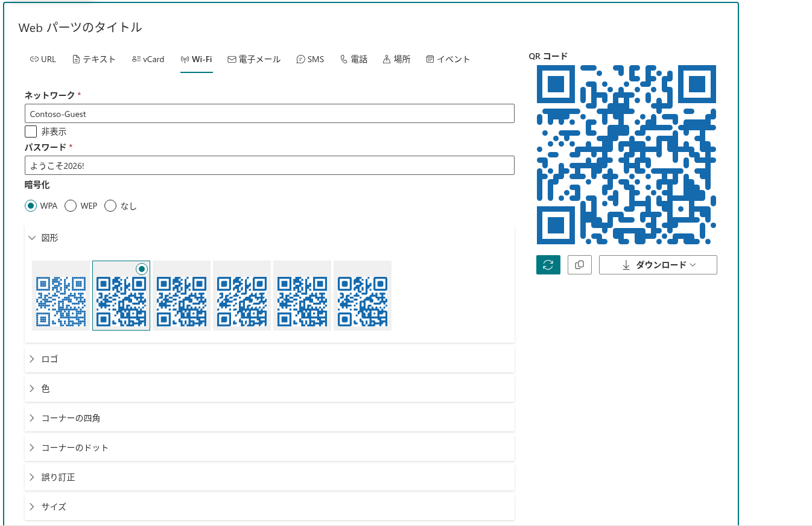Image resolution: width=812 pixels, height=526 pixels.
Task: Open the テキスト tab
Action: point(94,59)
